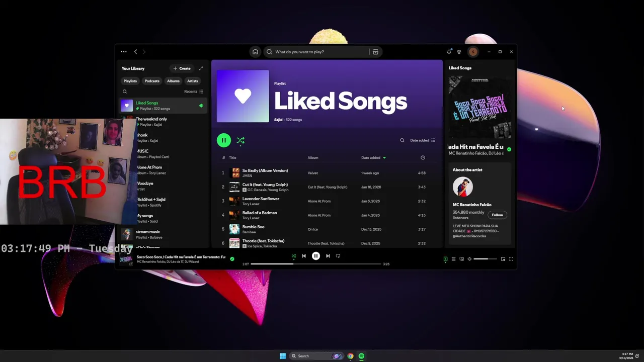Enter full screen from the player bar
The width and height of the screenshot is (644, 362).
point(511,259)
